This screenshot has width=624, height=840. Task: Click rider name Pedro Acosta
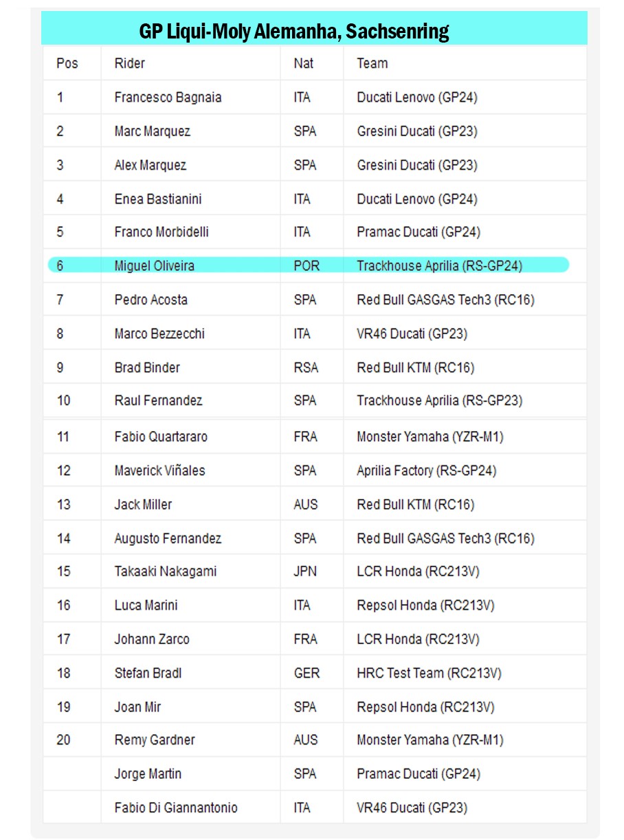point(151,300)
